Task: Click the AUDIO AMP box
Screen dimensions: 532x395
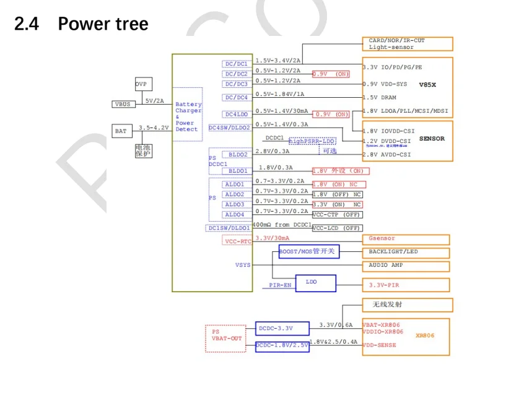Action: (406, 266)
